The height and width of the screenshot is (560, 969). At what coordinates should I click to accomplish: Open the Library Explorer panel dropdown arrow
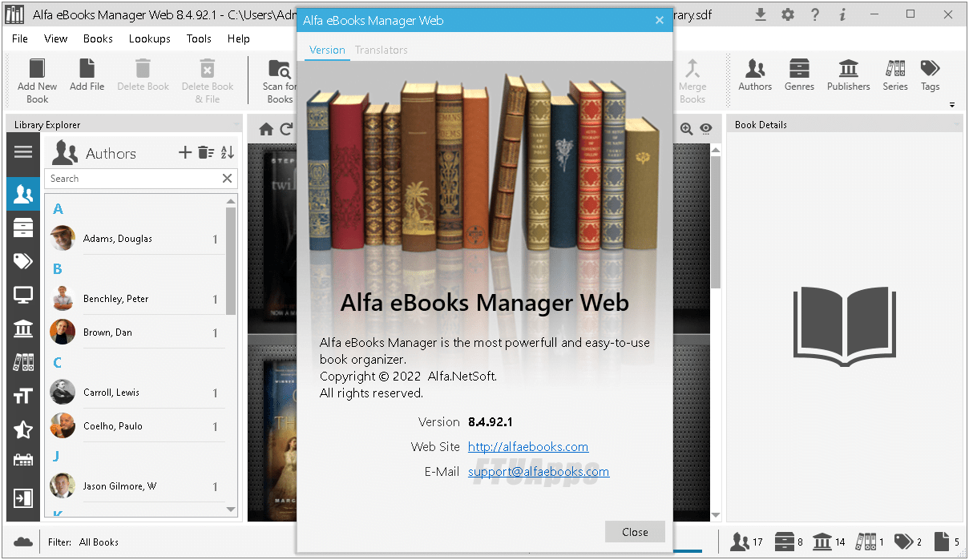236,126
